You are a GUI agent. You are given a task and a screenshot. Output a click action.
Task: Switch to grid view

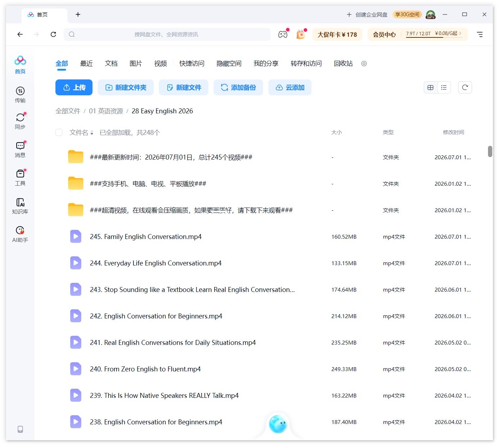click(430, 88)
